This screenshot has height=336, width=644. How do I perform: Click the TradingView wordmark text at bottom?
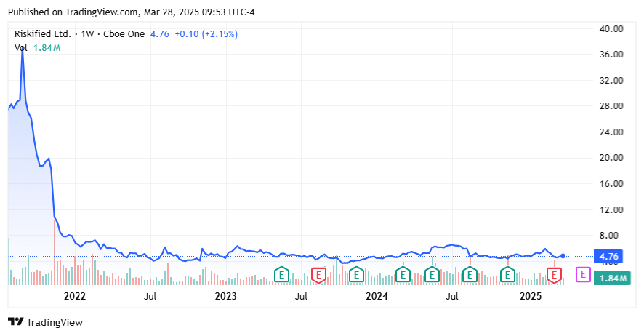pos(55,322)
